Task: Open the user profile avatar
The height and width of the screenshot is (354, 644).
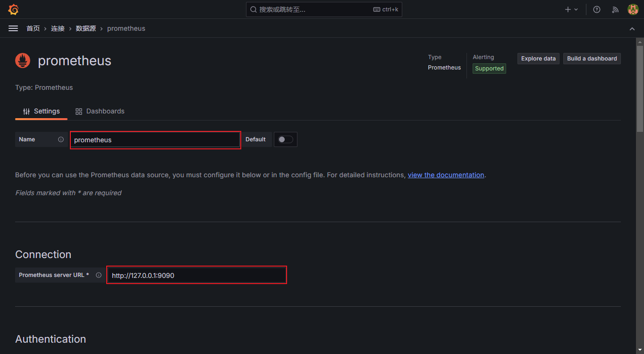Action: tap(633, 9)
